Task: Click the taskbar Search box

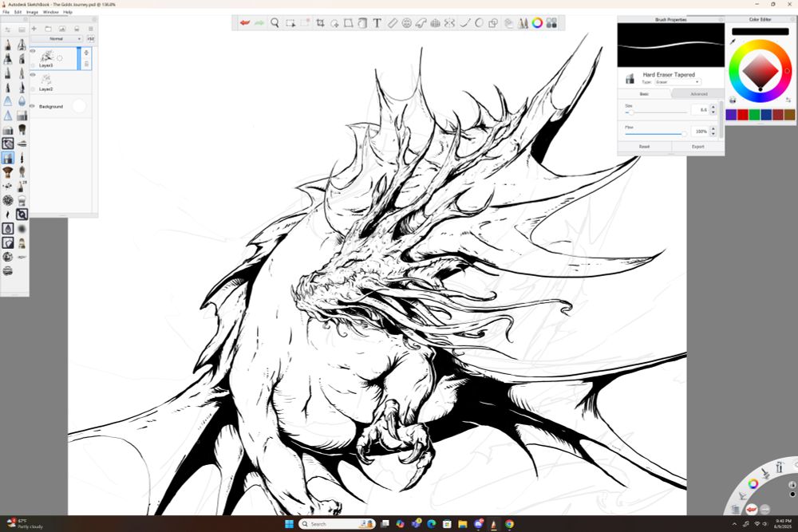Action: point(337,524)
